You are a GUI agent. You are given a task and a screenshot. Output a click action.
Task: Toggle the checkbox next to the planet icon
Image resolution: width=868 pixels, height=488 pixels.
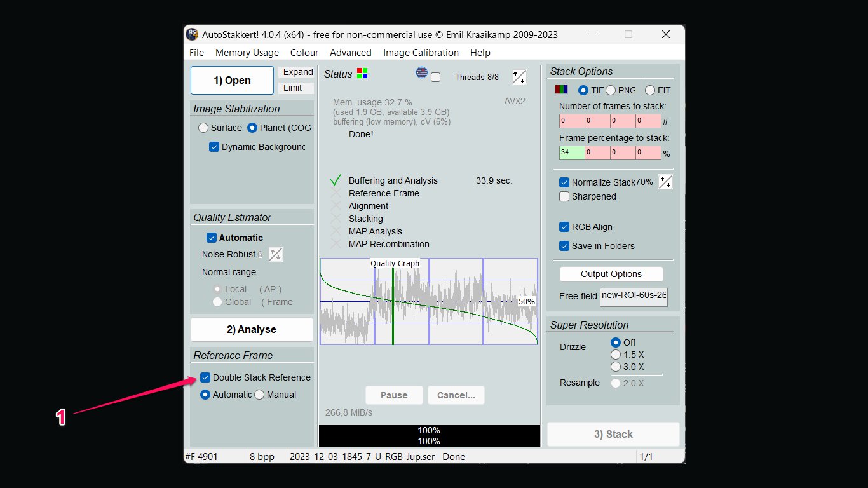click(x=435, y=78)
